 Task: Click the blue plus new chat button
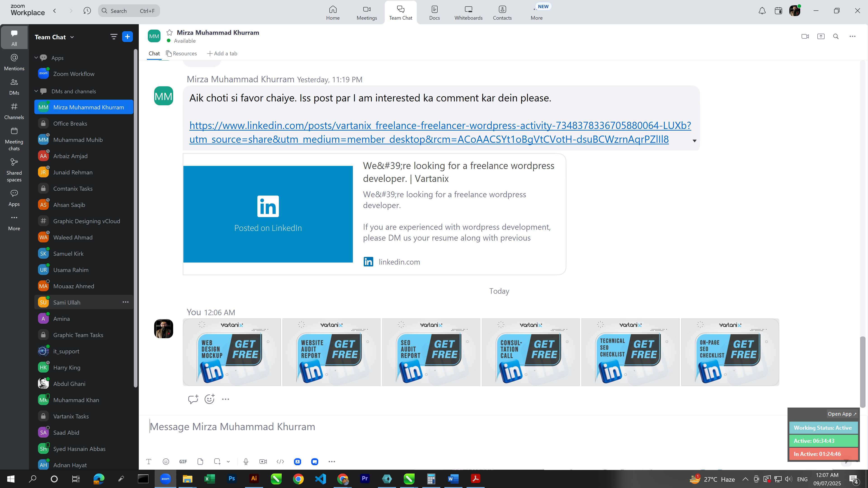click(127, 37)
